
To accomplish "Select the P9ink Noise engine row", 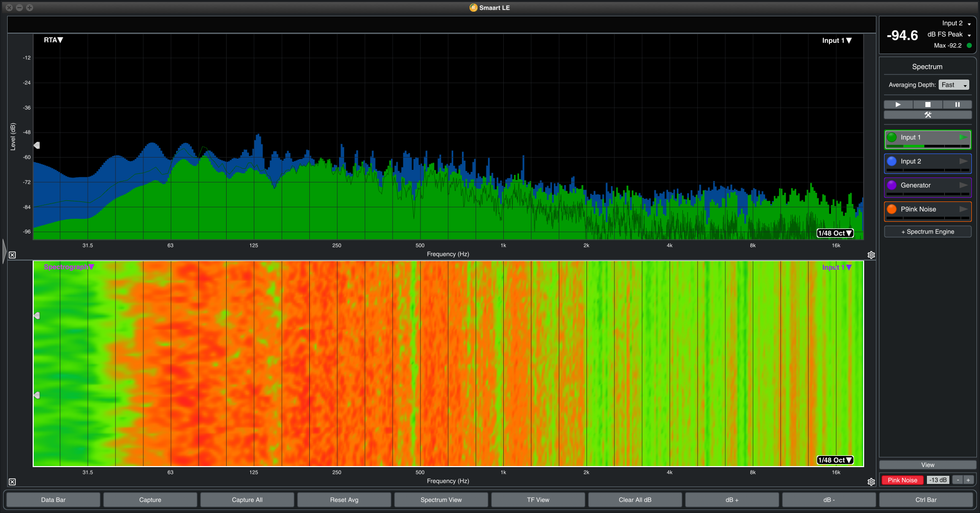I will coord(928,211).
